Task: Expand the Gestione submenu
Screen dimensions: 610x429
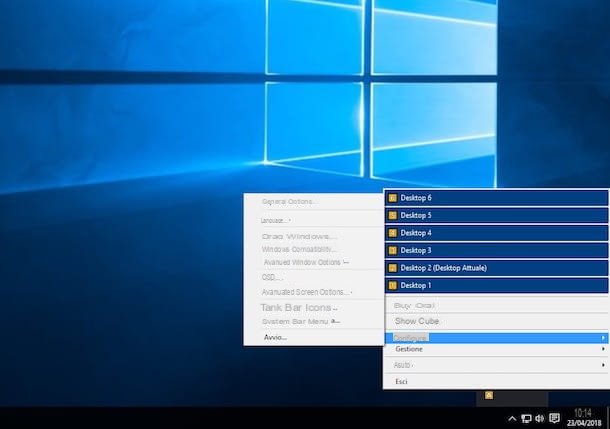Action: click(496, 349)
